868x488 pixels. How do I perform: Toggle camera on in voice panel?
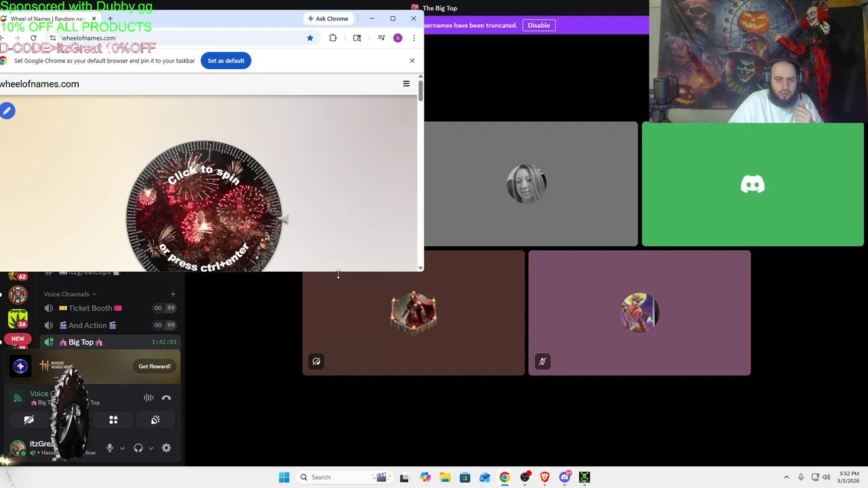28,420
